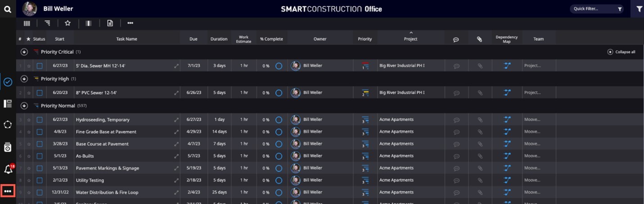Set percent complete circle for Hydroseeding row
644x204 pixels.
point(279,120)
